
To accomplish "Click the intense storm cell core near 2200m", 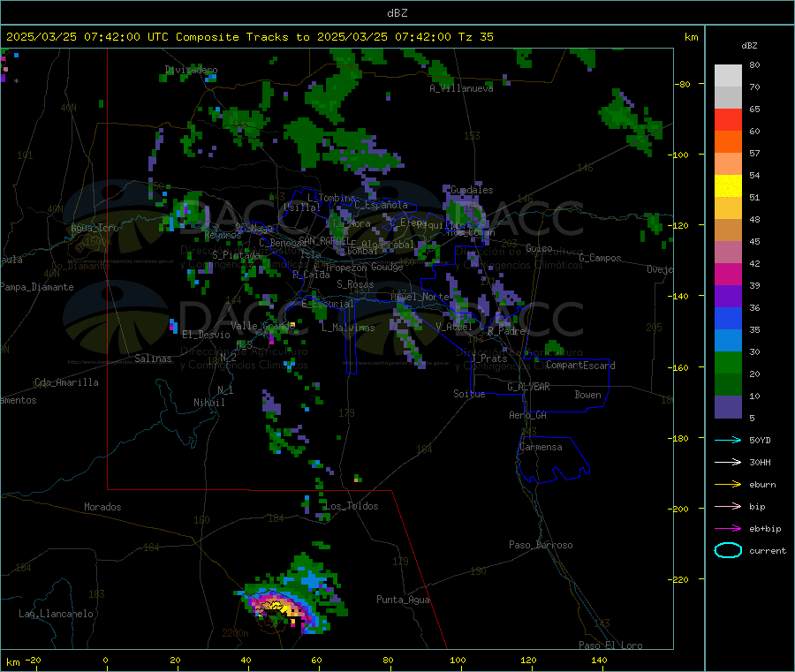I will [278, 605].
